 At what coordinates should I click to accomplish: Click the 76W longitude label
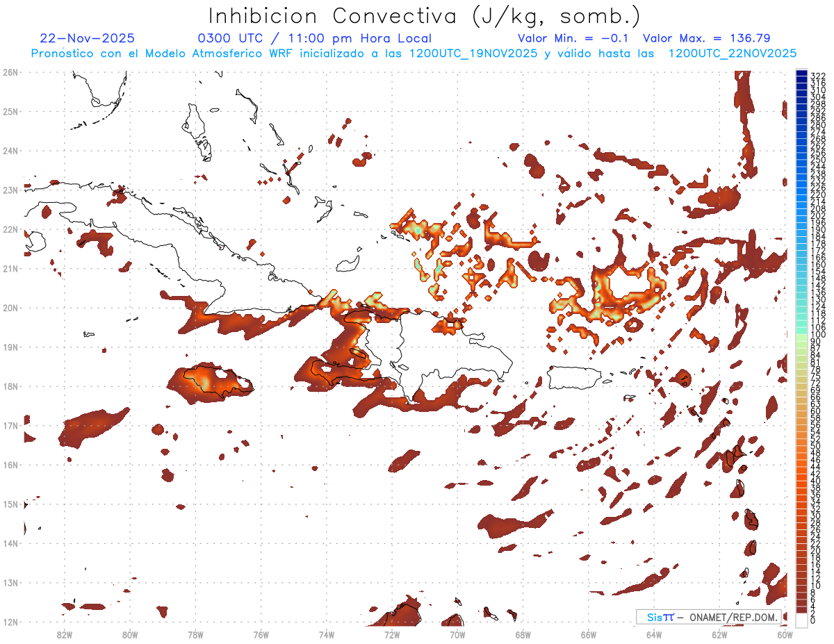coord(261,634)
